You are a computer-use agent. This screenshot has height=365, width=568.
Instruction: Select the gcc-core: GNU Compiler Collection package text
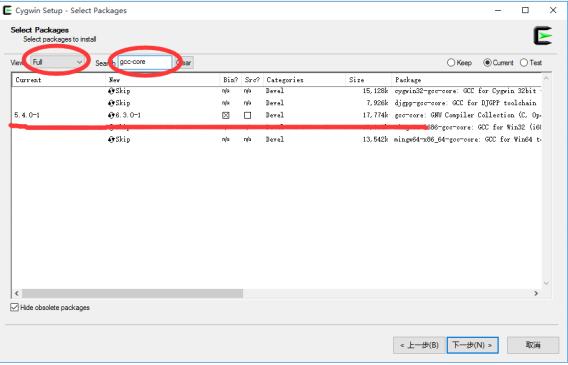click(468, 116)
